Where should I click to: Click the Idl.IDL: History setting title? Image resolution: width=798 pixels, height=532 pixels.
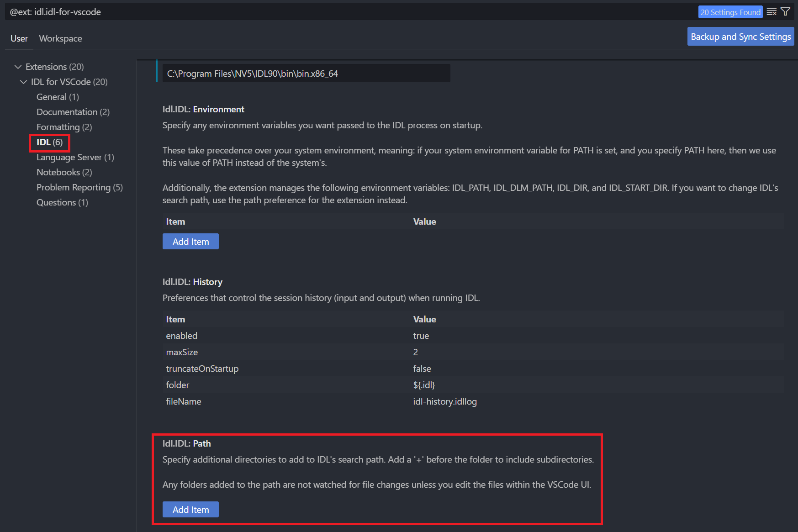click(192, 282)
